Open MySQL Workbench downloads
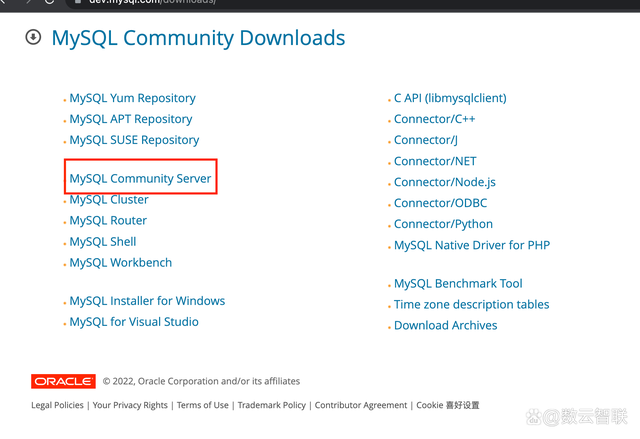 click(x=120, y=262)
